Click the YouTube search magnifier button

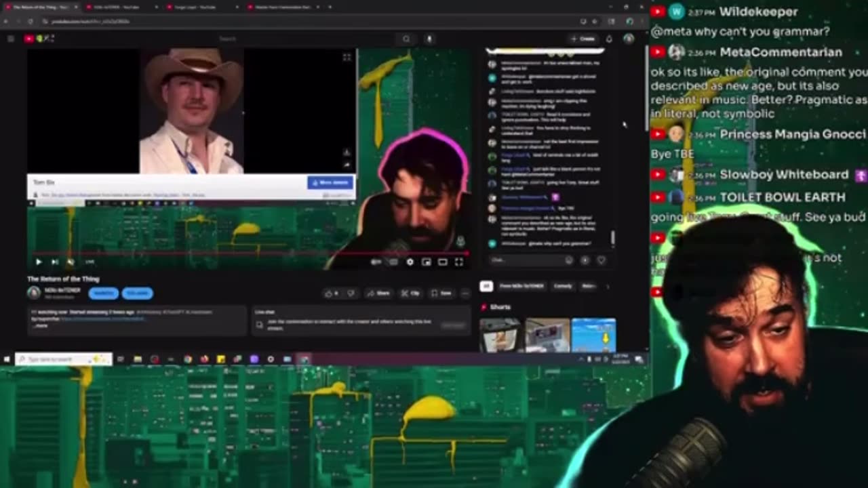point(406,39)
